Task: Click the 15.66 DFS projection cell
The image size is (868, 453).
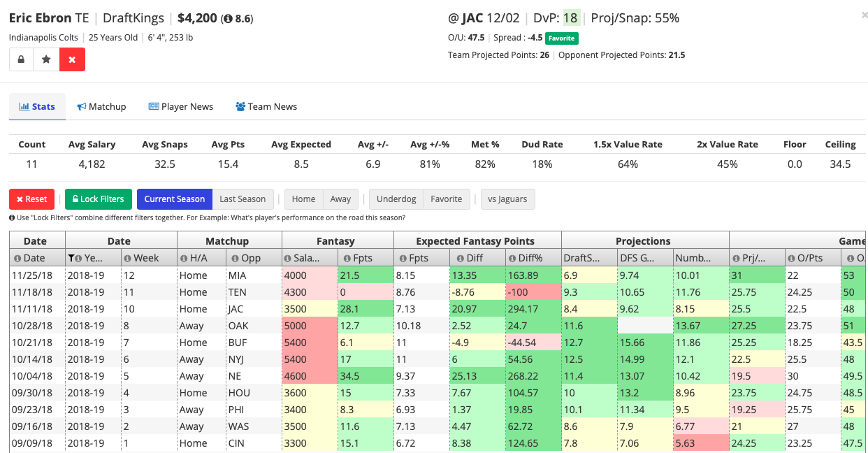Action: point(645,343)
